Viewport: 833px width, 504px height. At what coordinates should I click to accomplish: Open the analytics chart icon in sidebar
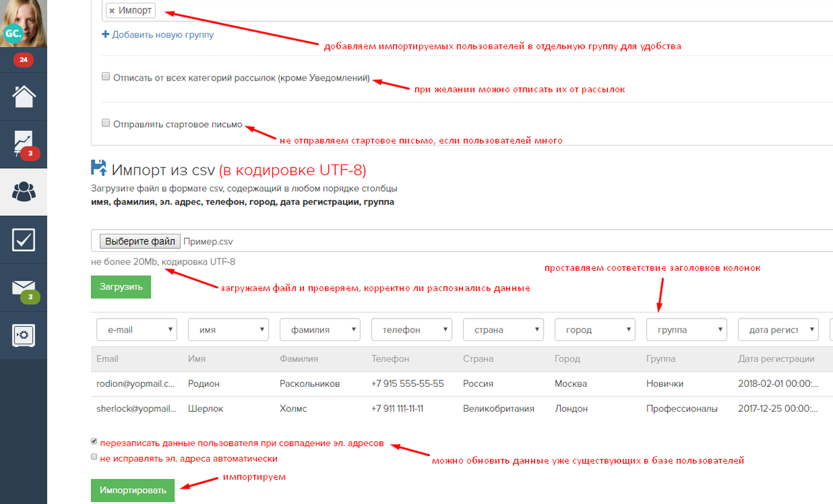point(24,144)
